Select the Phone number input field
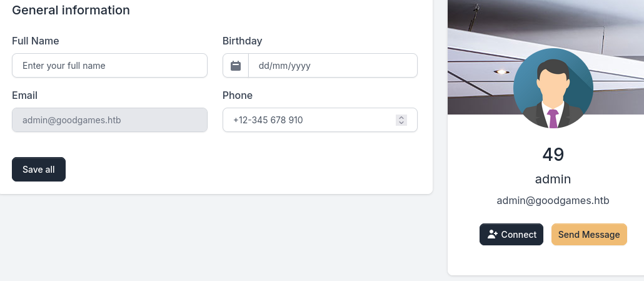 (x=309, y=120)
